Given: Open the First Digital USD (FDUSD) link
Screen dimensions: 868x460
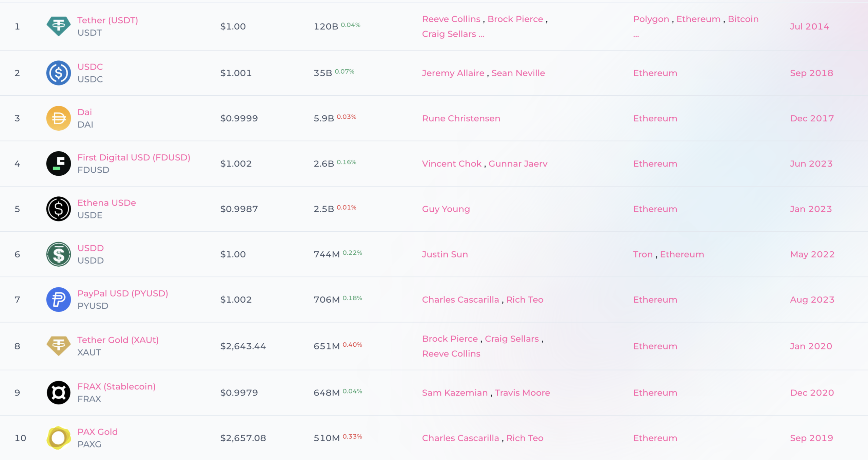Looking at the screenshot, I should click(x=134, y=157).
